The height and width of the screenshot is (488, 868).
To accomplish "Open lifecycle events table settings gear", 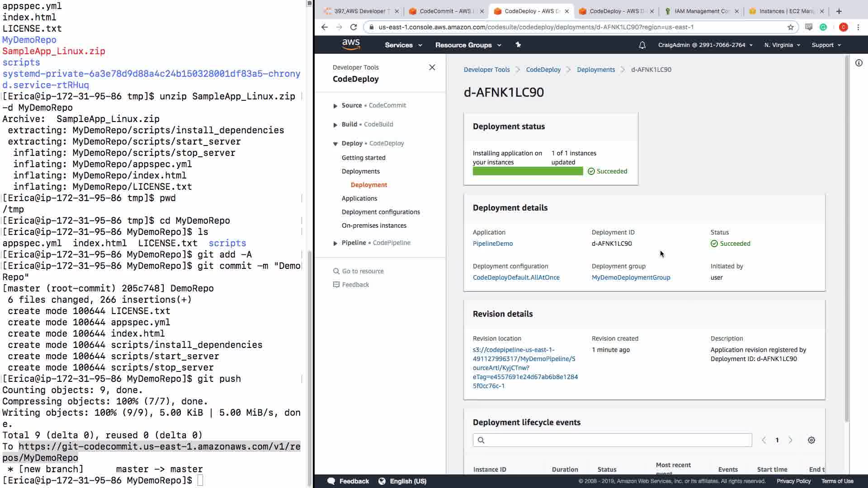I will point(811,440).
